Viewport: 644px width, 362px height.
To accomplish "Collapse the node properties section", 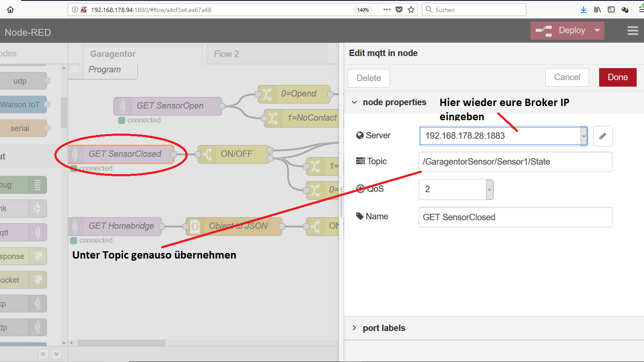I will pyautogui.click(x=355, y=103).
